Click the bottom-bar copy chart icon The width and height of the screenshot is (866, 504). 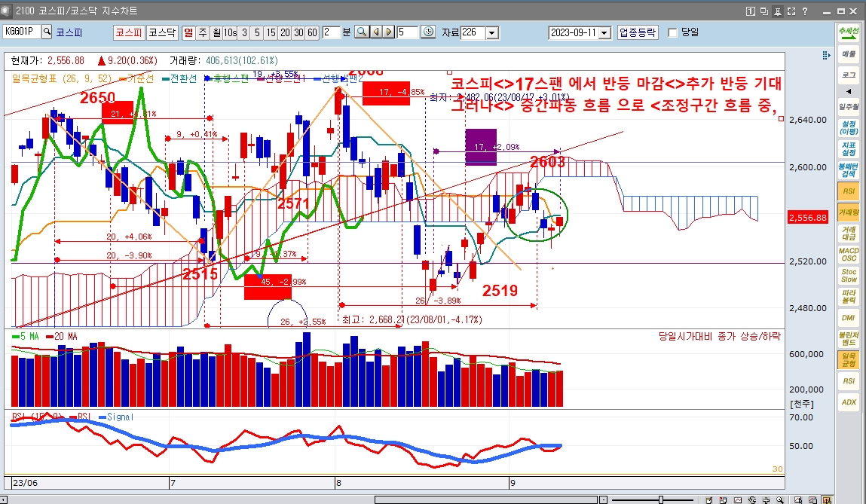(813, 499)
